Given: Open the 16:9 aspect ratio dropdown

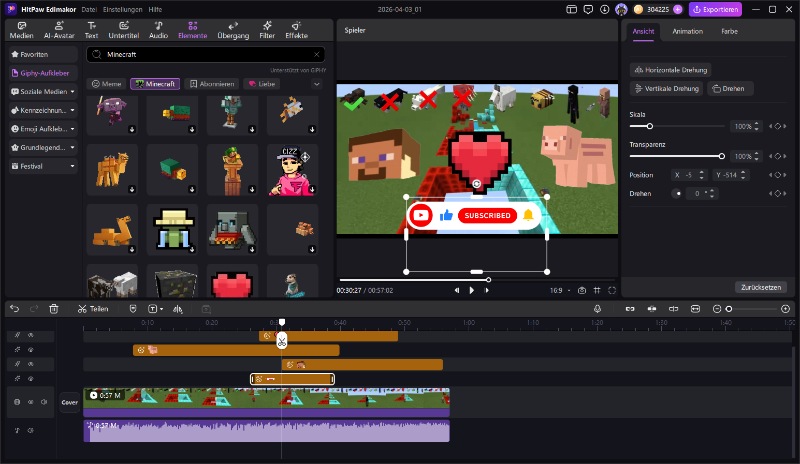Looking at the screenshot, I should tap(560, 290).
